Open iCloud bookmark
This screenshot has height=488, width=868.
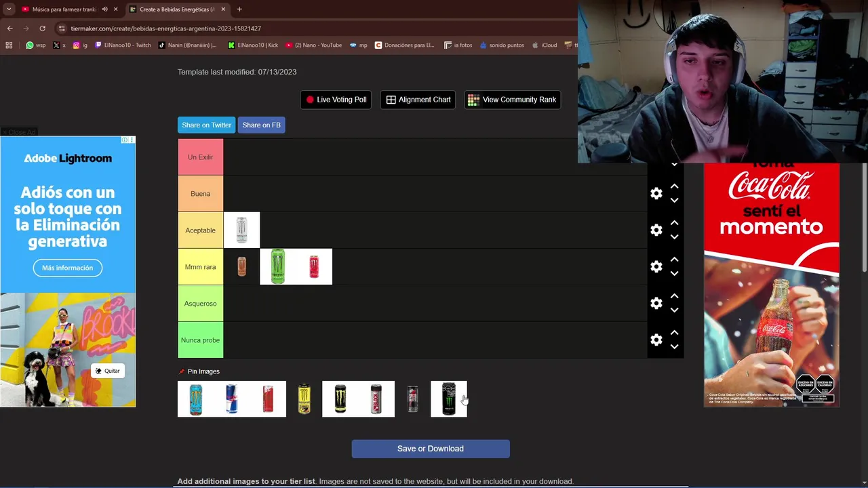click(x=545, y=45)
